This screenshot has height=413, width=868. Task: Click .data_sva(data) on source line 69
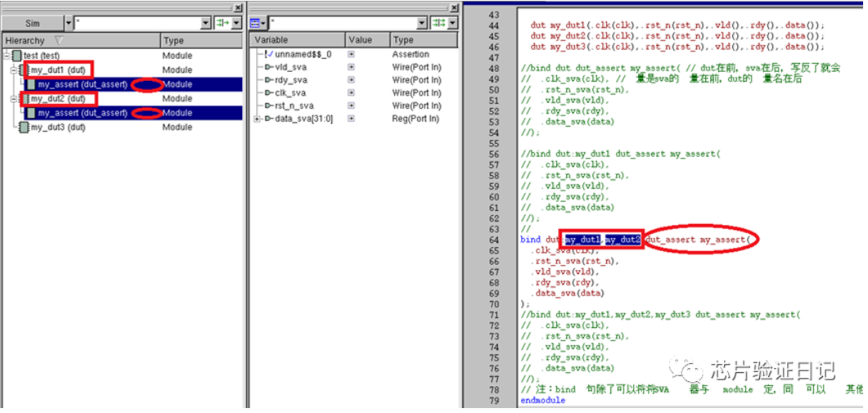pos(568,294)
